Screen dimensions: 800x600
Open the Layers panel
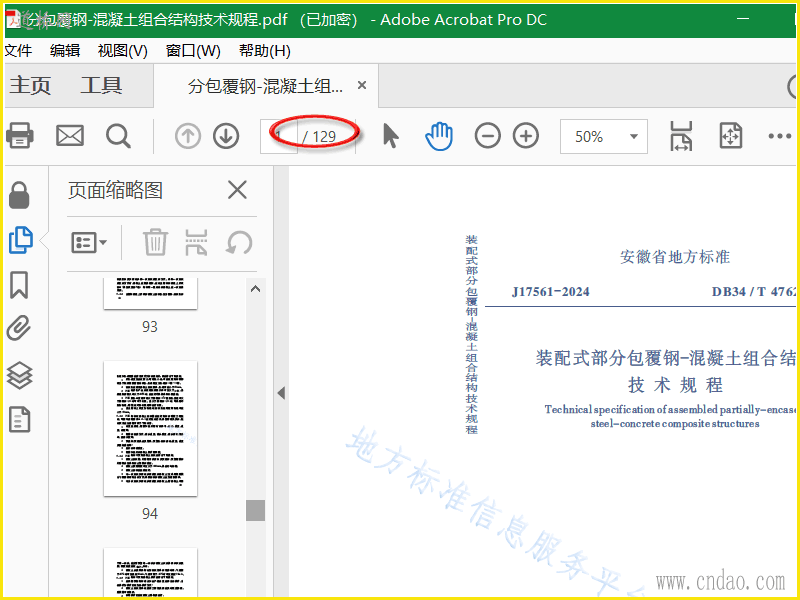pyautogui.click(x=19, y=375)
